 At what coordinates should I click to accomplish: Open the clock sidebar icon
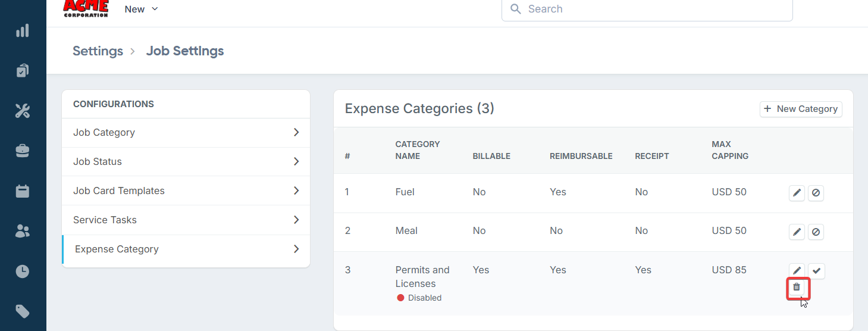click(23, 271)
